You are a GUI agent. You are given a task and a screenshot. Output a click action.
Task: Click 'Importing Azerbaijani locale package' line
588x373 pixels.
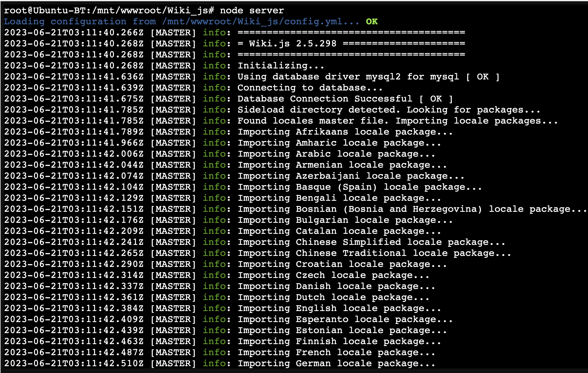[x=351, y=176]
